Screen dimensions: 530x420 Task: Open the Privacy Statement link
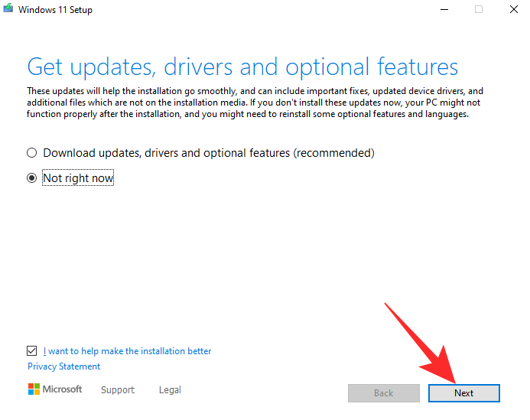pyautogui.click(x=64, y=366)
